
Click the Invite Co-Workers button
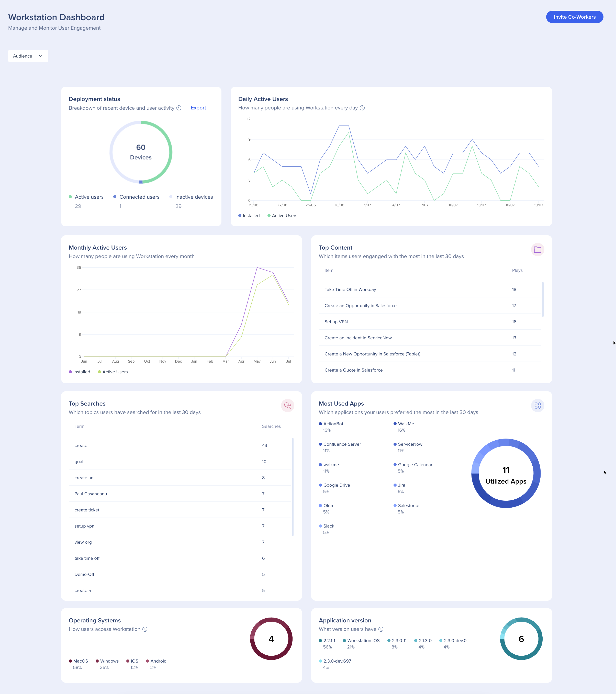click(574, 17)
